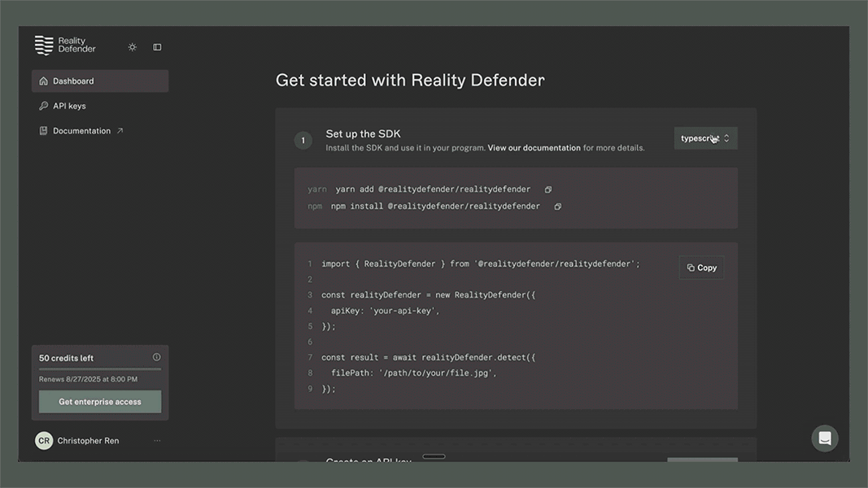This screenshot has width=868, height=488.
Task: Expand the typescript language dropdown
Action: (x=705, y=138)
